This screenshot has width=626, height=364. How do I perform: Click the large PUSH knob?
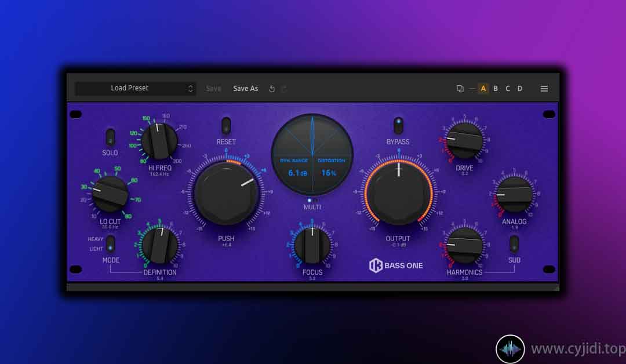click(226, 193)
